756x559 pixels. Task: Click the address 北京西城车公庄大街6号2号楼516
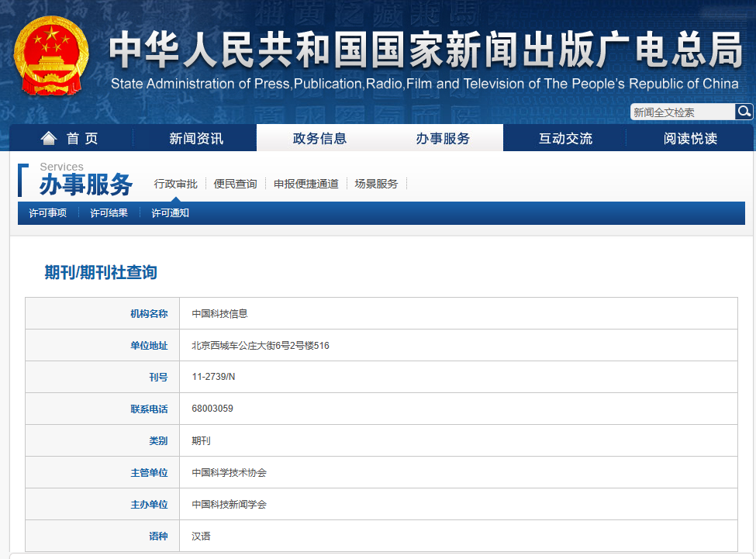coord(261,346)
